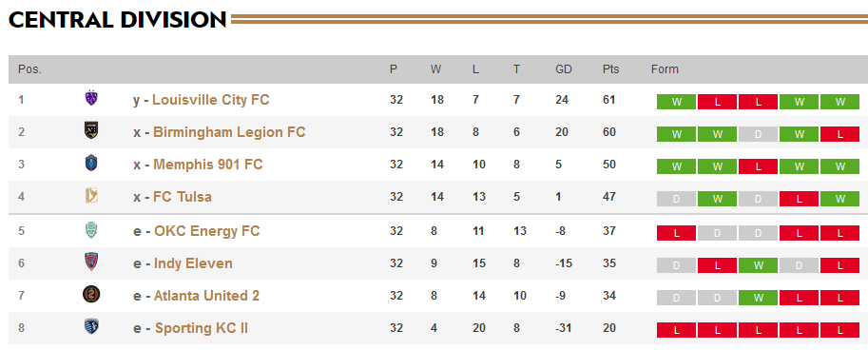The image size is (868, 350).
Task: Click the Sporting KC II shield logo
Action: [x=91, y=327]
